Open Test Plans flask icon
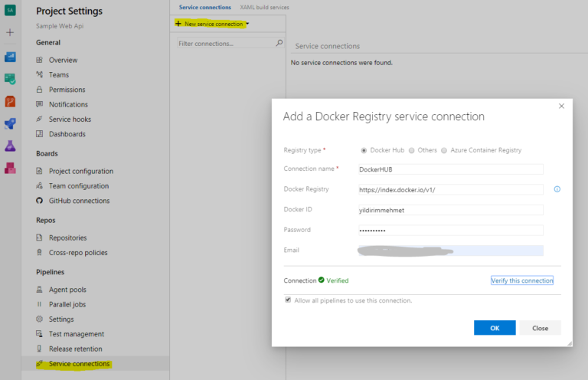Screen dimensions: 588x380 point(10,146)
